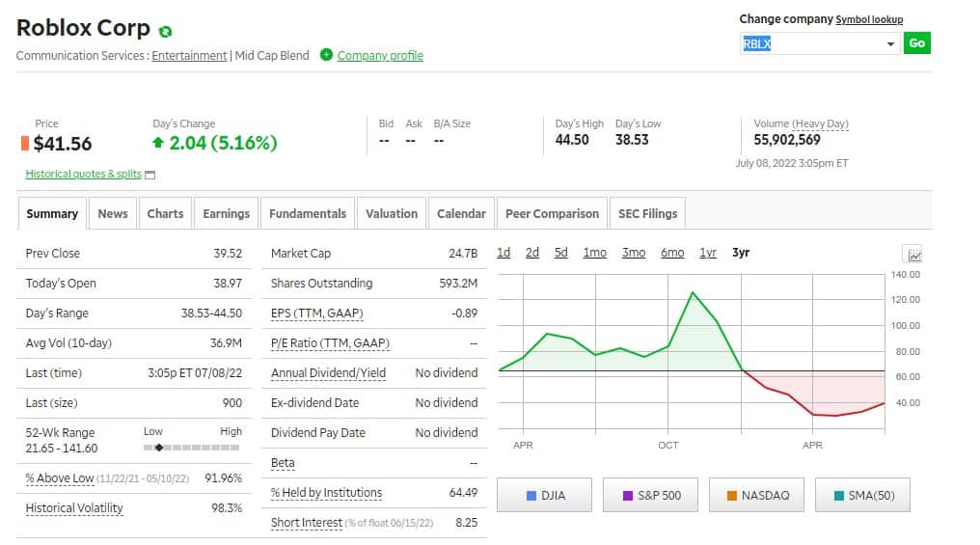The width and height of the screenshot is (980, 545).
Task: Click the green plus icon before Company profile
Action: pos(326,55)
